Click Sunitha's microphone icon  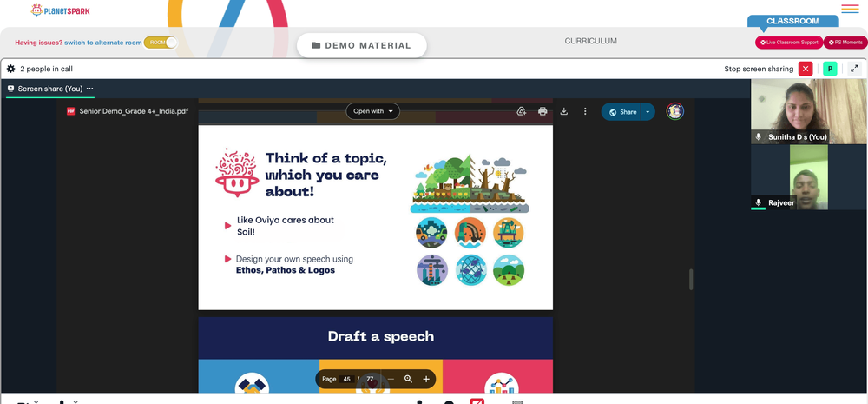point(759,137)
